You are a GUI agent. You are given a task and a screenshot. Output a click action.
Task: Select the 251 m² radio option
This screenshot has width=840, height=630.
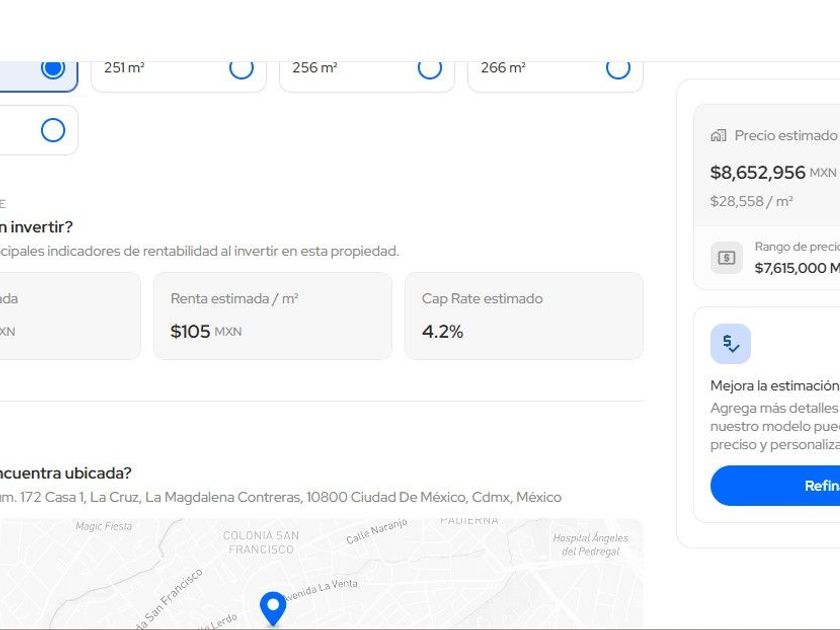(x=241, y=68)
